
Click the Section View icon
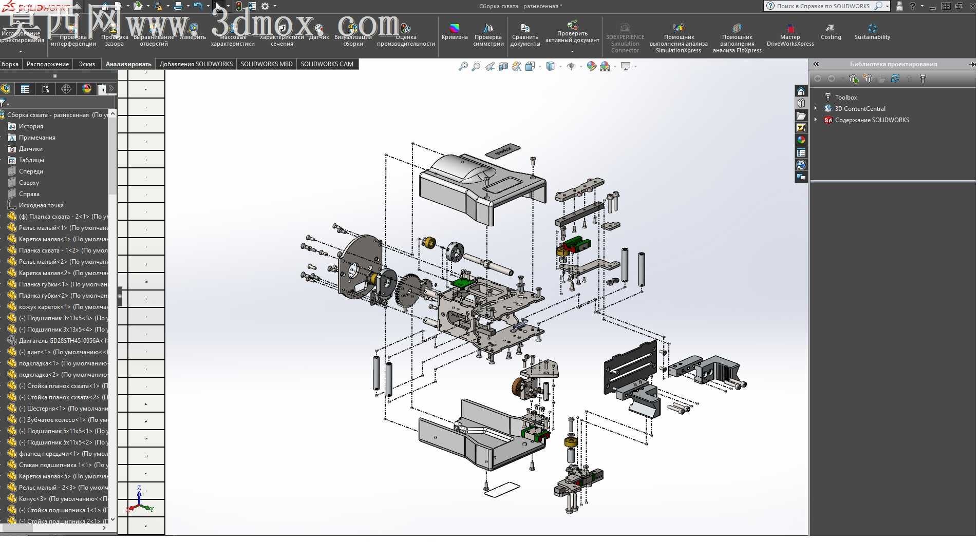503,66
